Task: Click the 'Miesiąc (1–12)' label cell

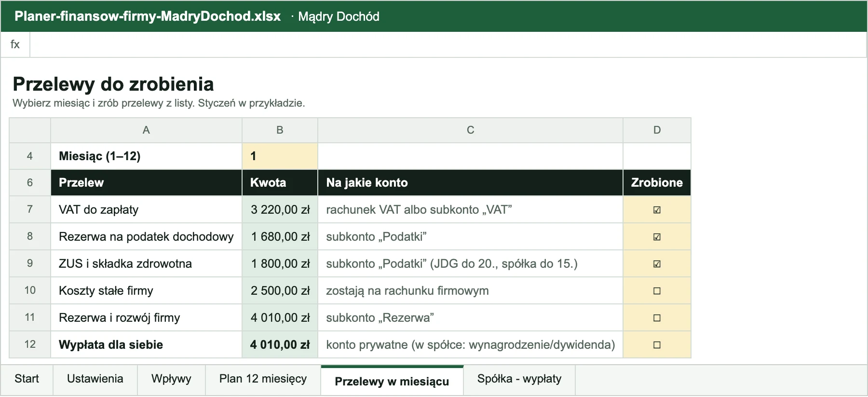Action: tap(146, 156)
